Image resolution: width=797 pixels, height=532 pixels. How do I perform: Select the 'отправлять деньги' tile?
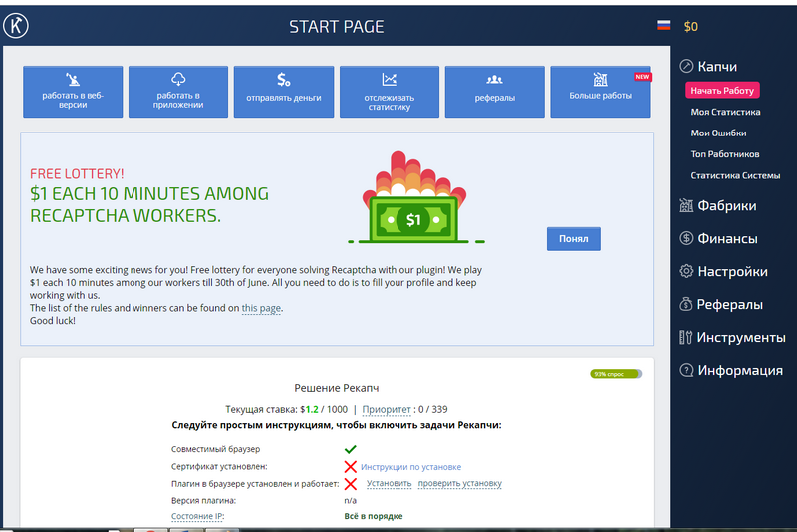(x=284, y=92)
